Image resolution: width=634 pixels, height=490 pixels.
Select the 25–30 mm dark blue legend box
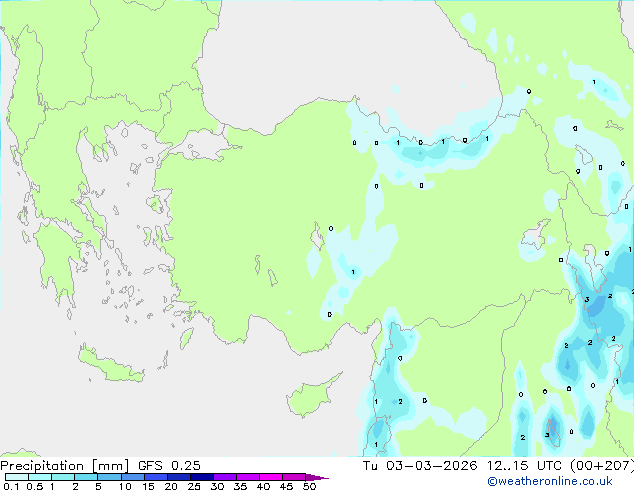click(202, 477)
